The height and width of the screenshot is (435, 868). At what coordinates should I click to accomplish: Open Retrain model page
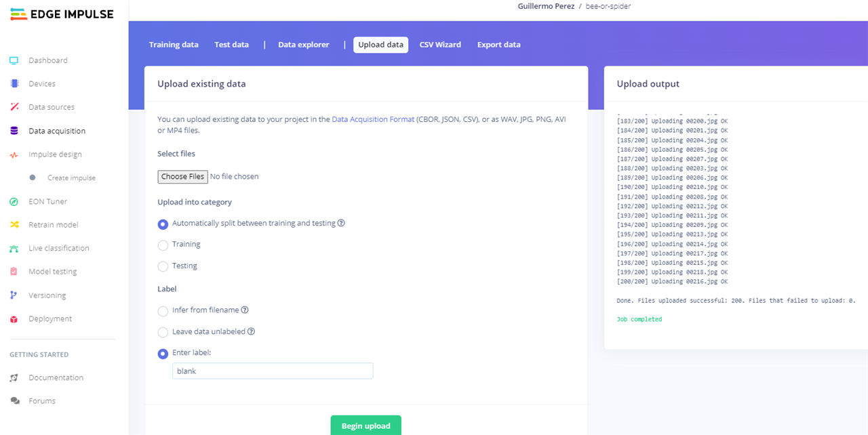pyautogui.click(x=54, y=225)
